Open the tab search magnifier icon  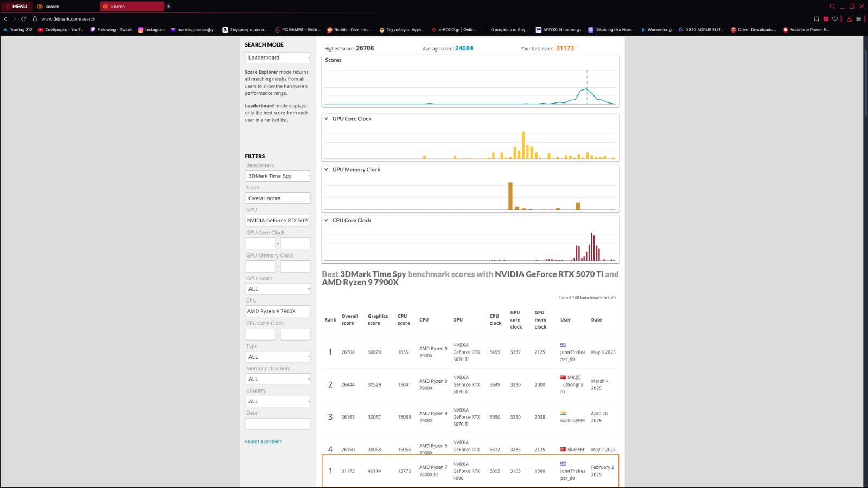(x=832, y=7)
